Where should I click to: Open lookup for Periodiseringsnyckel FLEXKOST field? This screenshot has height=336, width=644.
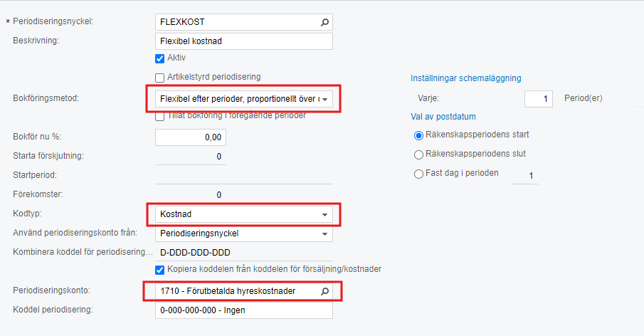(x=324, y=22)
